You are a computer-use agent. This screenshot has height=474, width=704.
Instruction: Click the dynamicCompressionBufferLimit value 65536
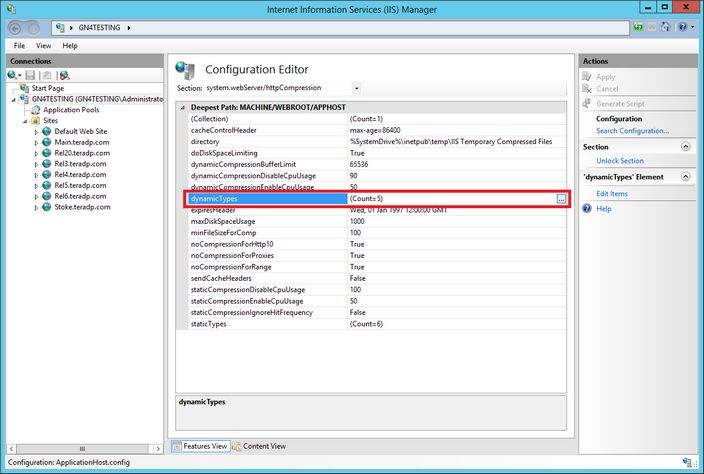pos(359,164)
